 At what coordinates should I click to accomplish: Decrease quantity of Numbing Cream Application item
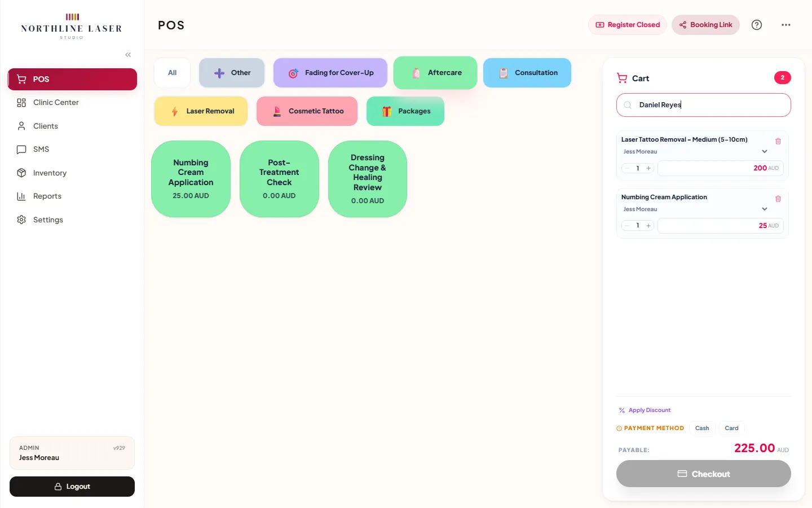(x=627, y=226)
